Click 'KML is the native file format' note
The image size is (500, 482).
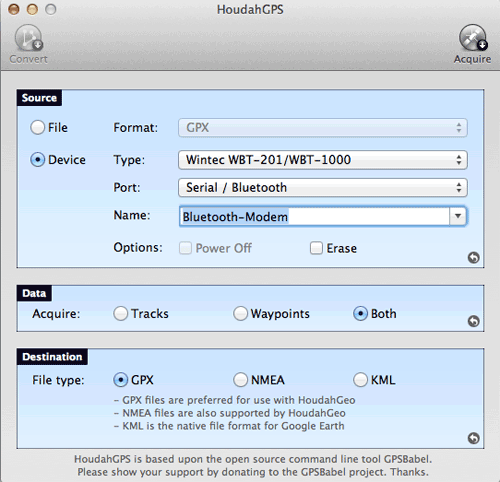point(229,426)
